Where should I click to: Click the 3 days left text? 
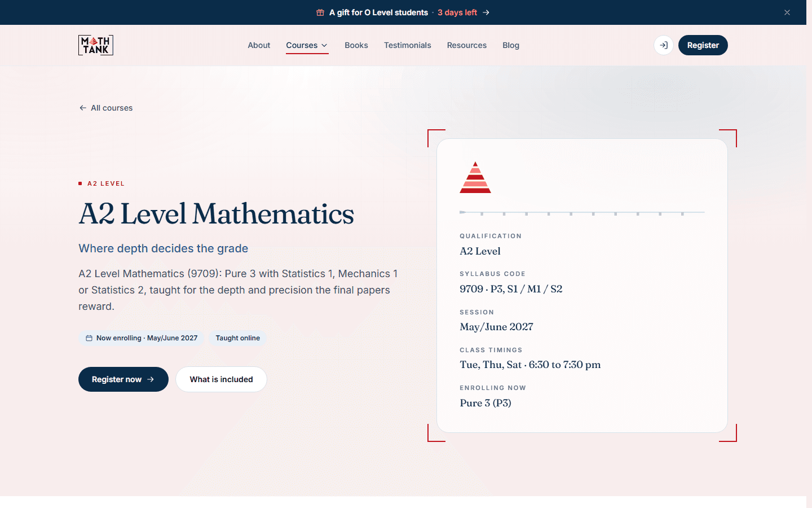click(457, 12)
